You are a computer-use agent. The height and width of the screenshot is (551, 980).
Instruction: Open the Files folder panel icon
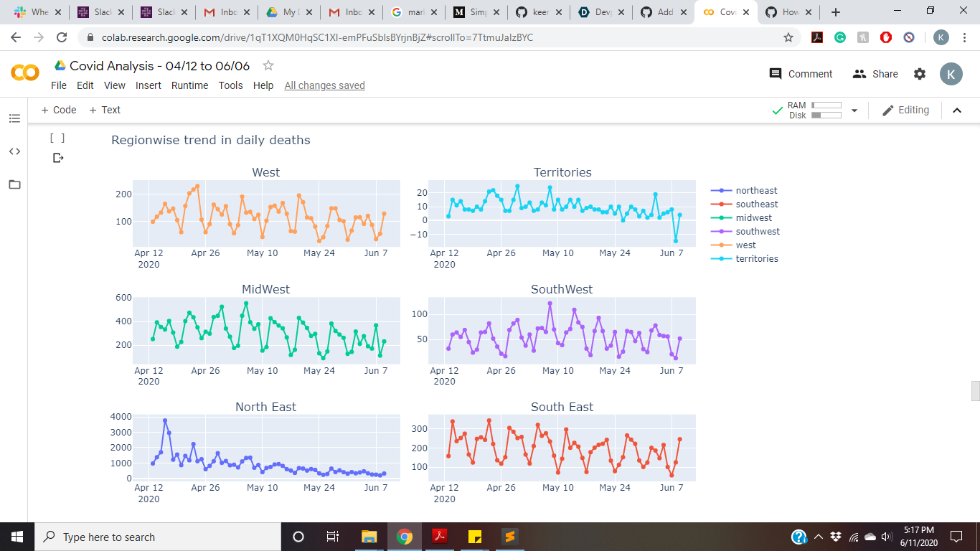[14, 184]
